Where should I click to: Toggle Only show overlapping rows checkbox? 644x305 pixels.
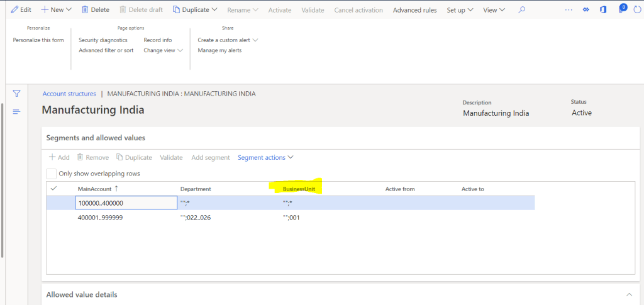52,174
